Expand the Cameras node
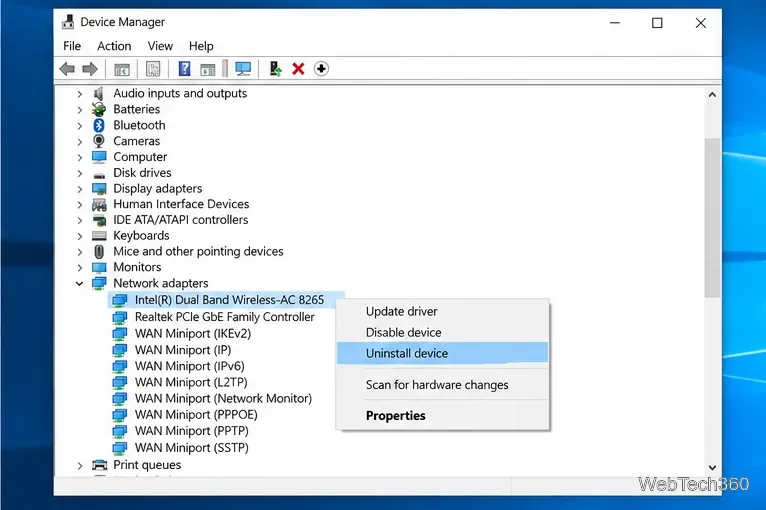Viewport: 766px width, 510px height. pyautogui.click(x=80, y=142)
